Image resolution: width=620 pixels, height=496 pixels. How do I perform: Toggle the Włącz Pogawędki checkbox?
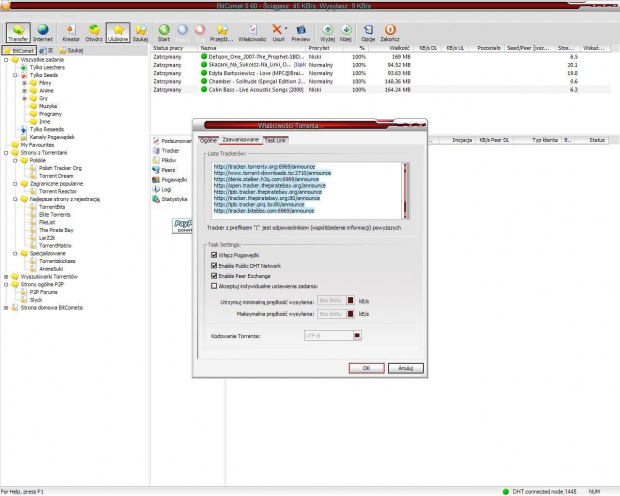coord(214,255)
